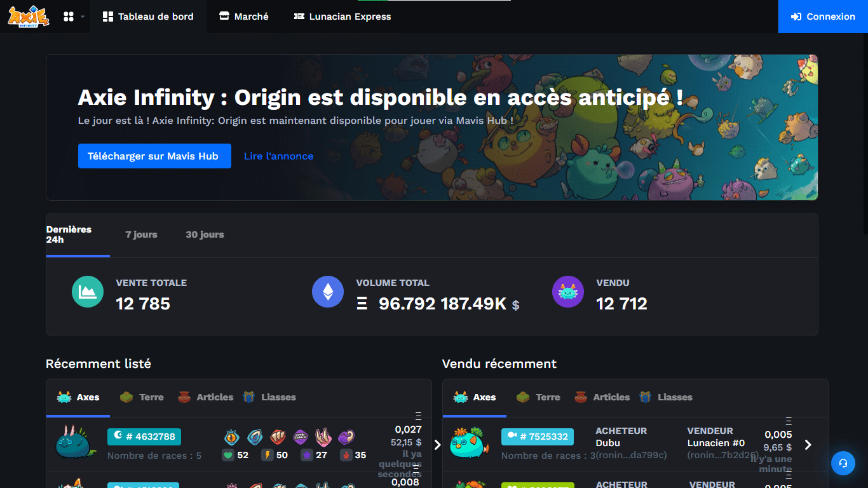
Task: Click buyer name Dubu
Action: [607, 443]
